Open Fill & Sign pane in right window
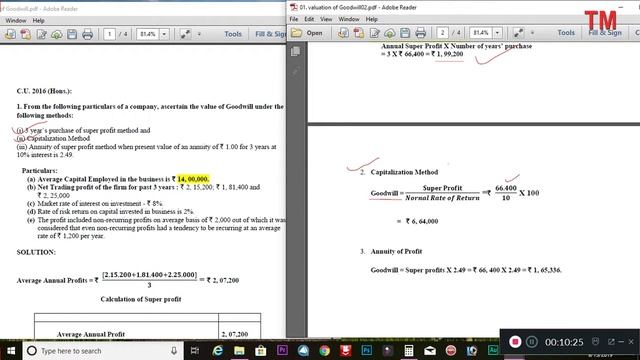 [x=605, y=33]
